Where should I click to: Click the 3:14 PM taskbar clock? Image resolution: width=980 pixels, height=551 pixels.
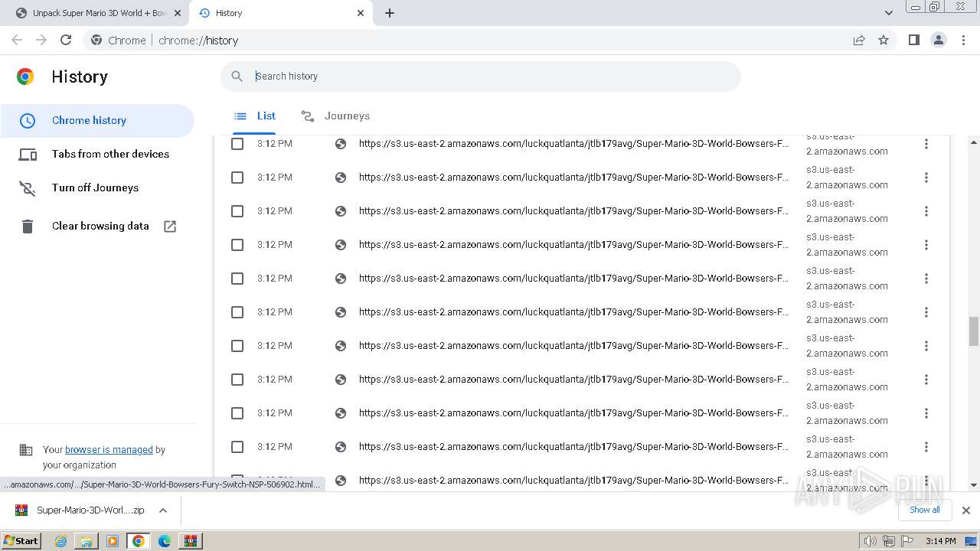[940, 541]
